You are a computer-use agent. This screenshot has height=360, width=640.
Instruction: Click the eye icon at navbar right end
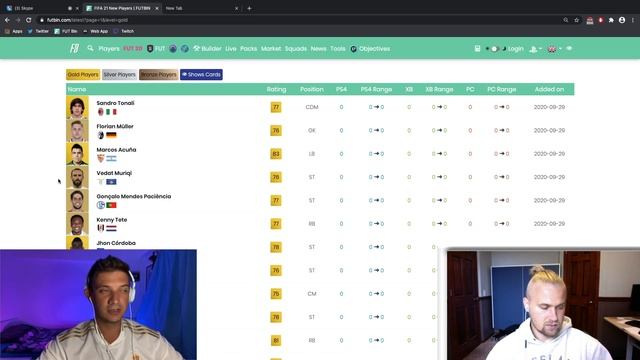click(x=569, y=49)
